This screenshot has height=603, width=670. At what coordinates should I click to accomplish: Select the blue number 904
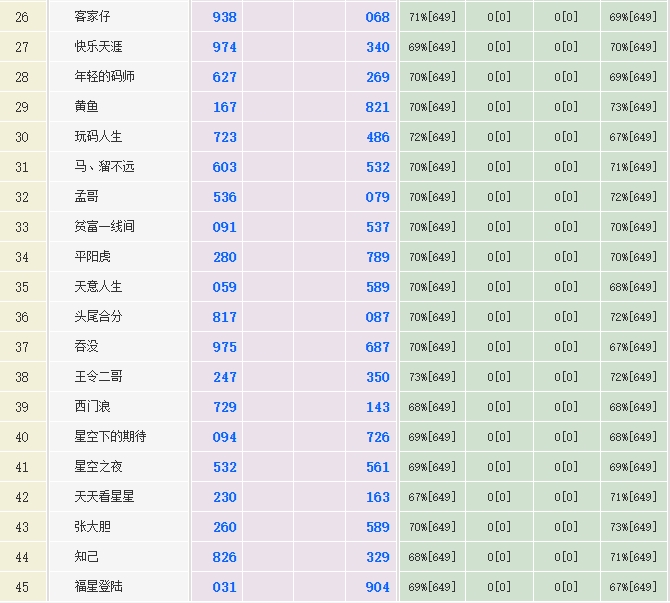pos(377,587)
